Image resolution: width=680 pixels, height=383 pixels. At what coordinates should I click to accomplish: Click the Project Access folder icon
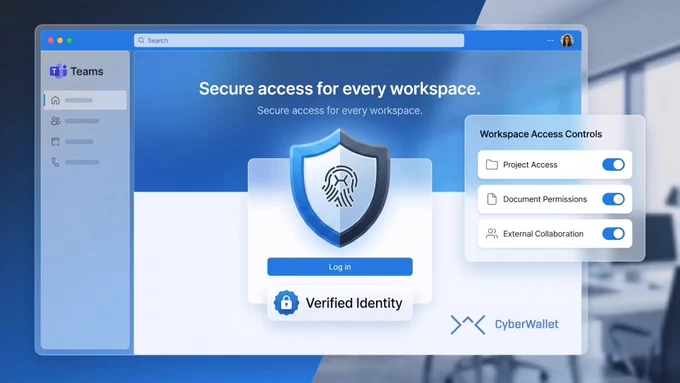492,165
